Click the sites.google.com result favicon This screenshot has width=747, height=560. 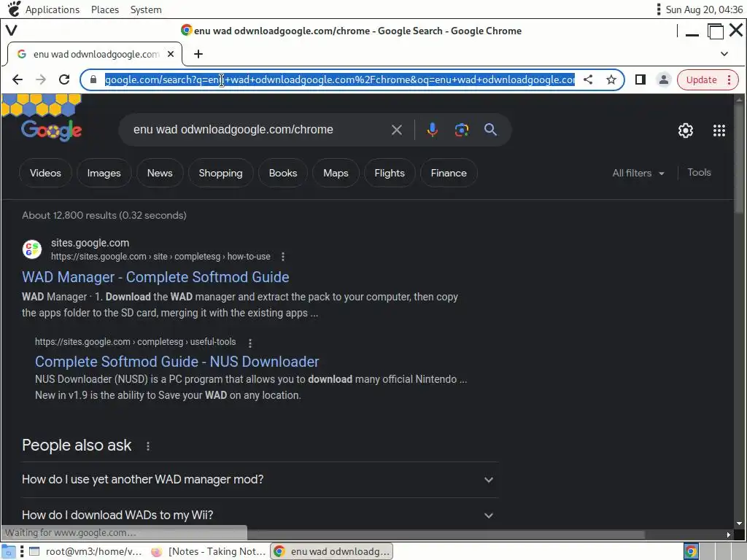32,249
